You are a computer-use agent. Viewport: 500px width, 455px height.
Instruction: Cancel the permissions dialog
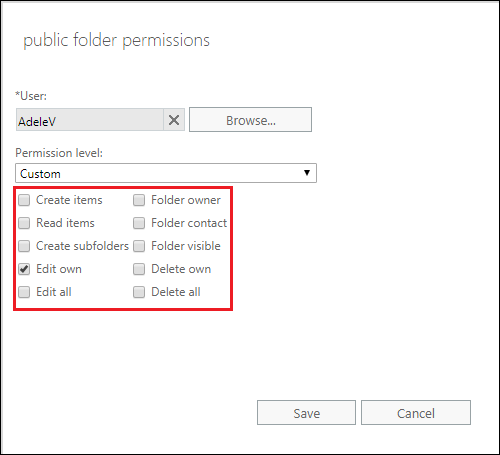[x=416, y=413]
